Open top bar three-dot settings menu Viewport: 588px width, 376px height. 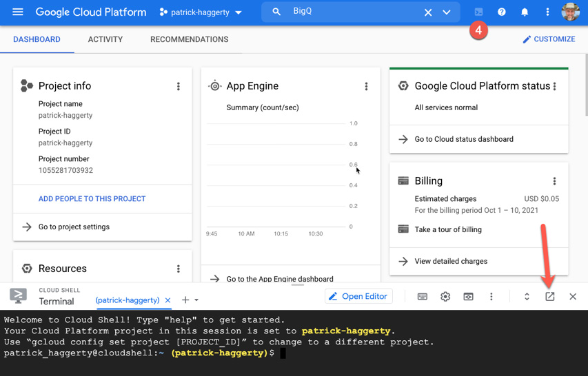(x=547, y=12)
